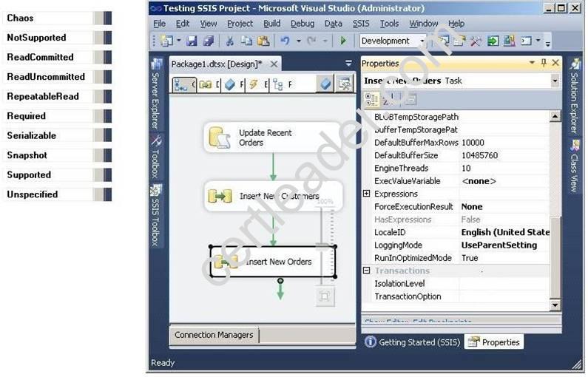This screenshot has width=588, height=377.
Task: Click the TransactionOption value field
Action: tap(504, 296)
